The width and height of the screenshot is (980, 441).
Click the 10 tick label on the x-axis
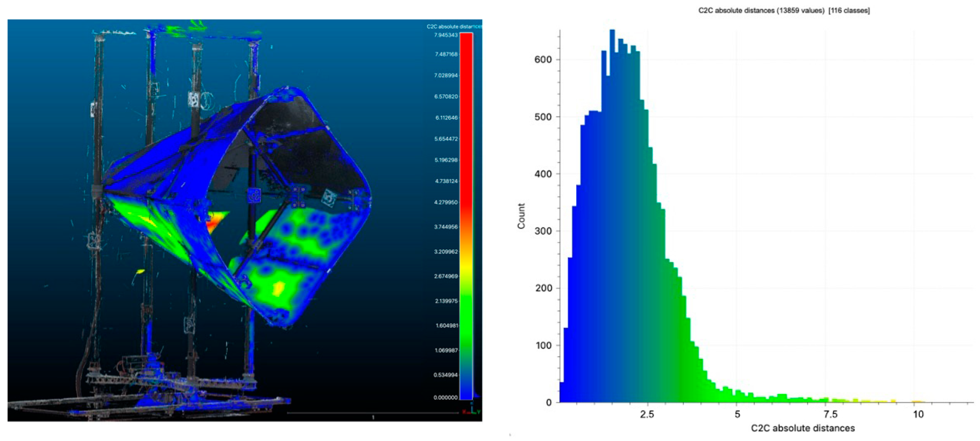click(918, 414)
